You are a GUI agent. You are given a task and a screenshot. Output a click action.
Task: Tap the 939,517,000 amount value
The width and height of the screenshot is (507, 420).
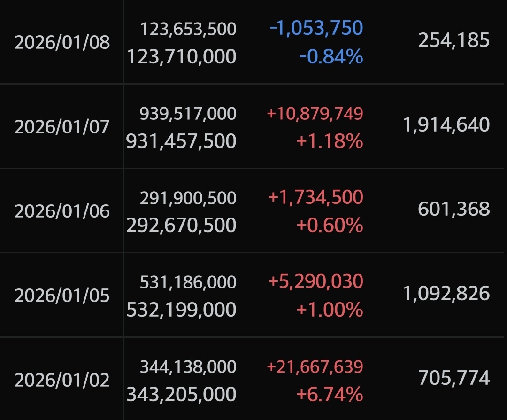tap(188, 113)
